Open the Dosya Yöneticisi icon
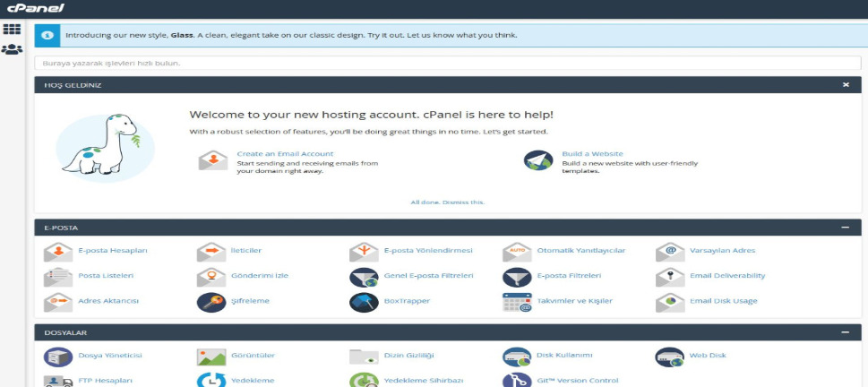The image size is (868, 387). (x=58, y=357)
